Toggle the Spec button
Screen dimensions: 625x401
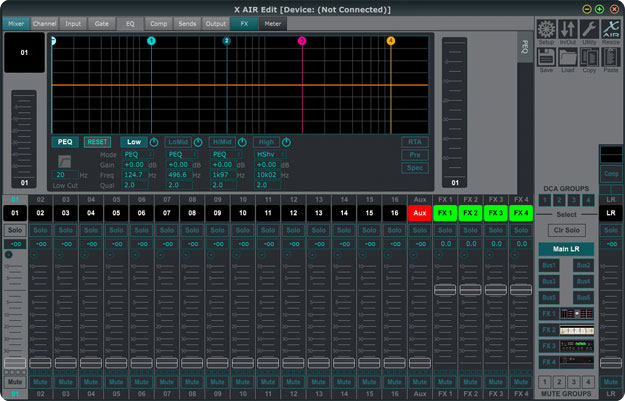pos(415,168)
